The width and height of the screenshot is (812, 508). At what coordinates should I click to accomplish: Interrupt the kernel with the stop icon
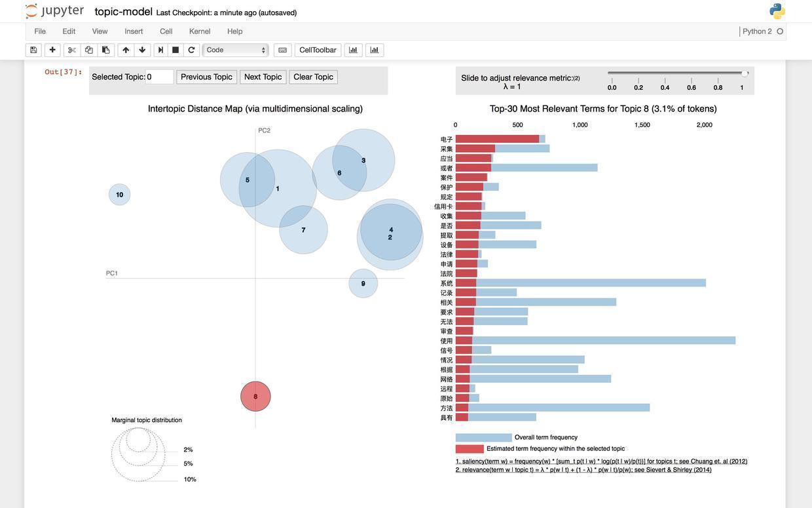tap(175, 50)
